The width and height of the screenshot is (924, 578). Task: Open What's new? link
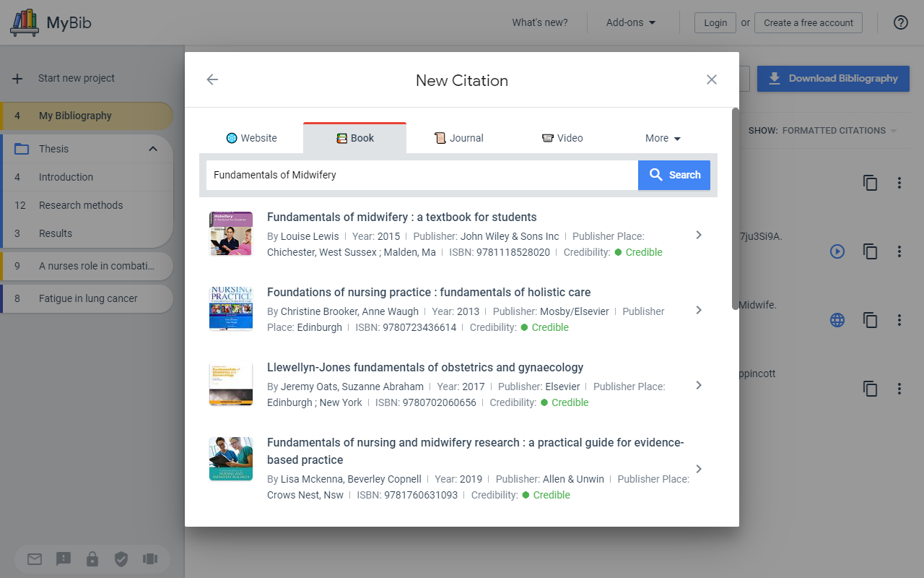pos(540,22)
